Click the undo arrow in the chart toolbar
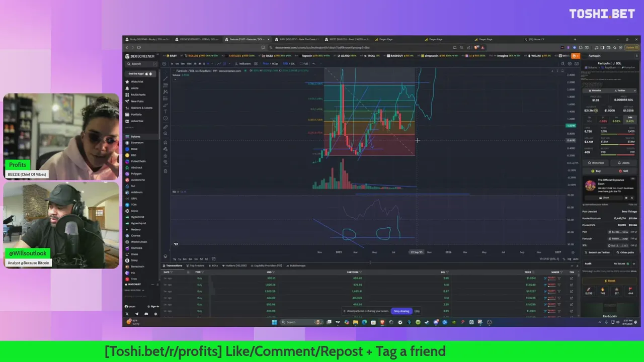 314,64
